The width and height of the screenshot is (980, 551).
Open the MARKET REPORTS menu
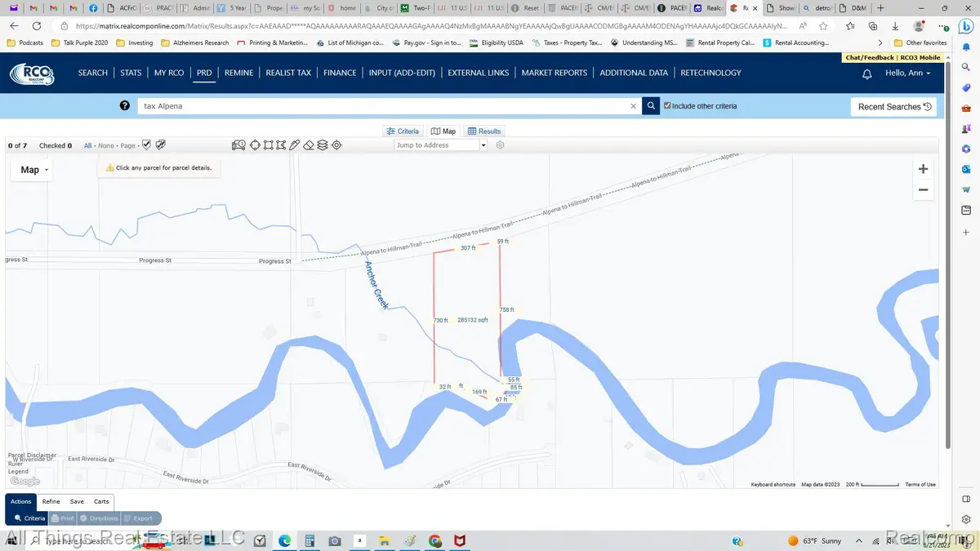click(x=554, y=73)
